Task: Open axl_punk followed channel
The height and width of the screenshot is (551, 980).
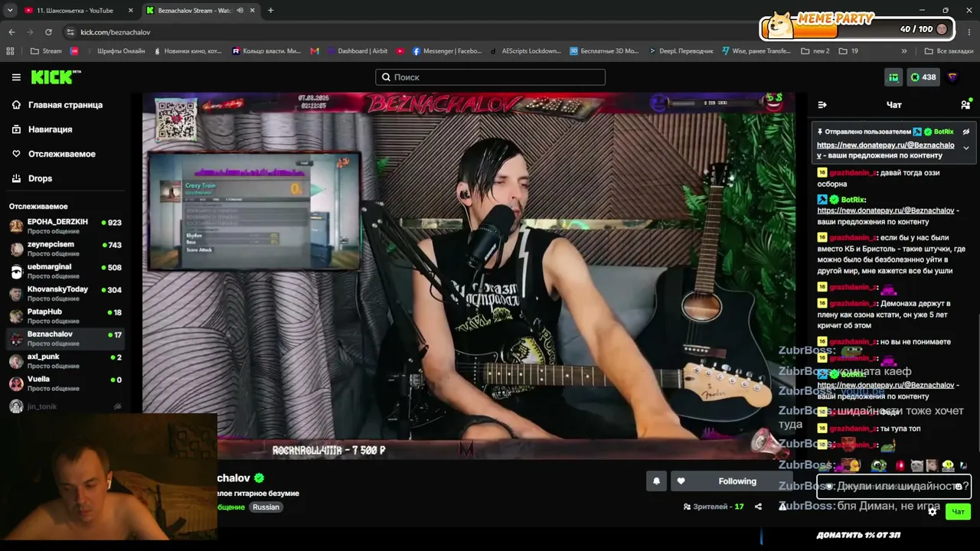Action: (66, 360)
